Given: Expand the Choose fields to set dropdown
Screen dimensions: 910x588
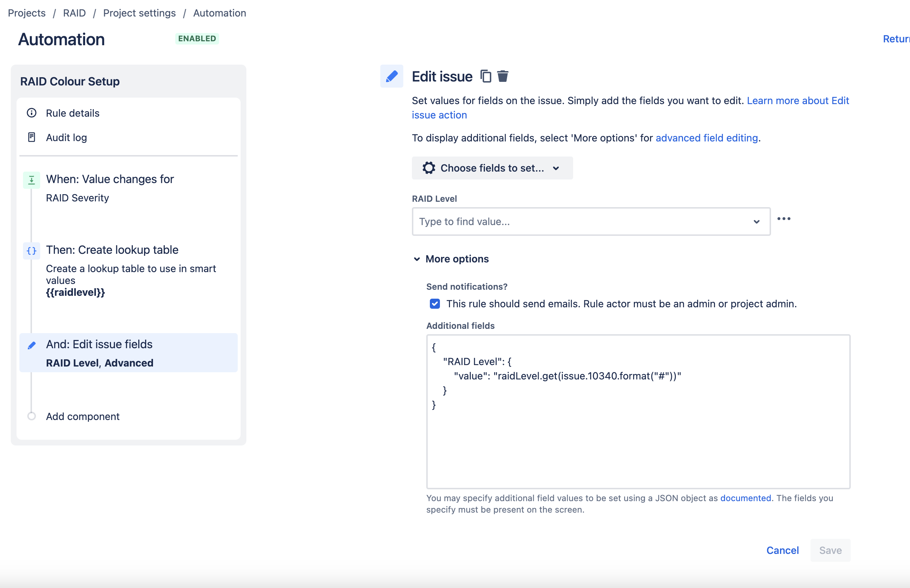Looking at the screenshot, I should tap(492, 168).
